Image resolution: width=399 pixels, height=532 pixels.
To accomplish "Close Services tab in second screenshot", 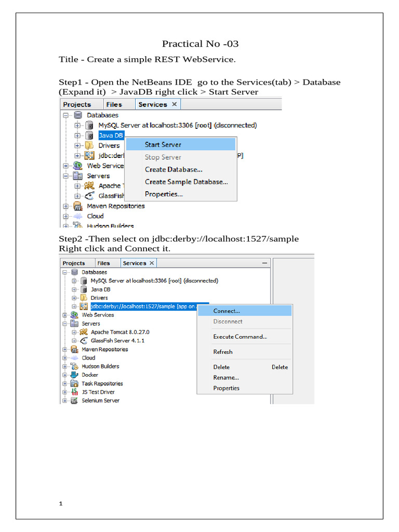I will (152, 263).
